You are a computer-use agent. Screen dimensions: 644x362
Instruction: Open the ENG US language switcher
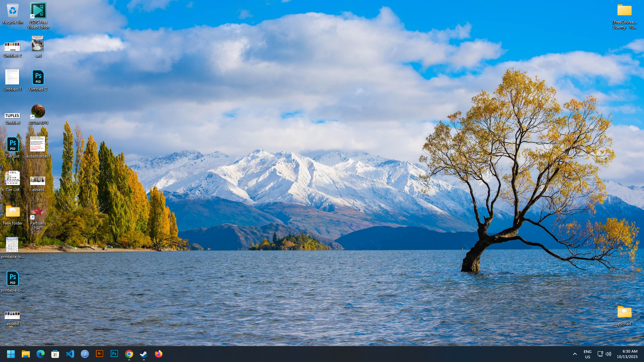(x=587, y=354)
